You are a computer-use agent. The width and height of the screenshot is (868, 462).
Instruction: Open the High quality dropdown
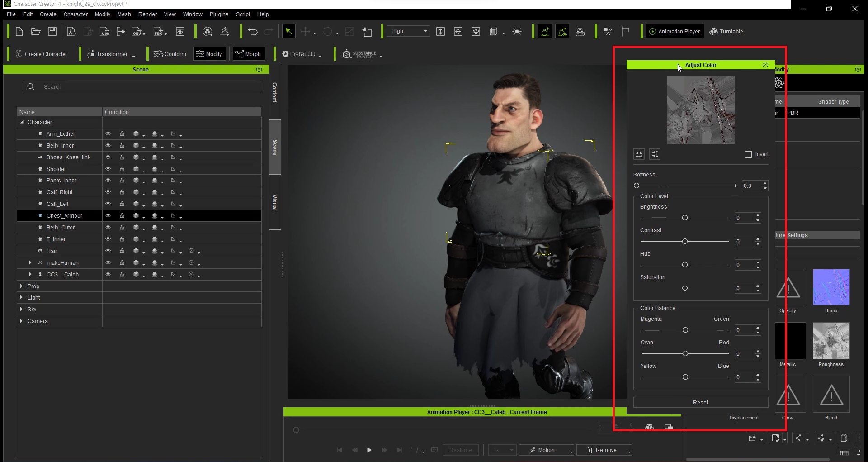point(409,31)
